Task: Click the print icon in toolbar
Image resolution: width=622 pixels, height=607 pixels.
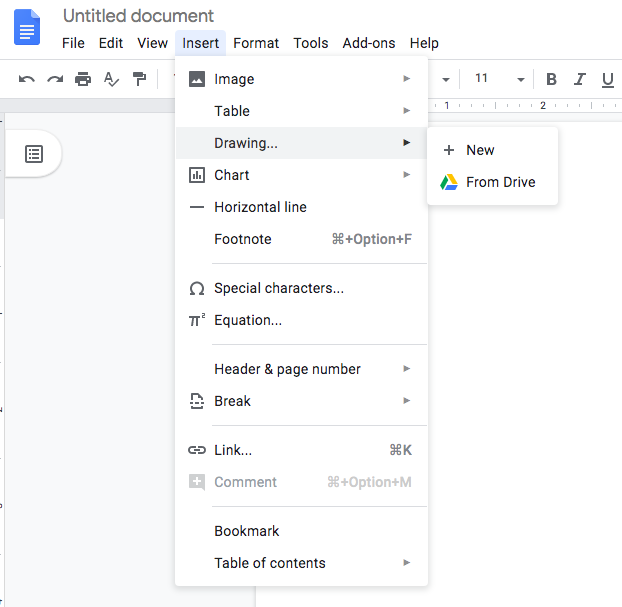Action: (83, 79)
